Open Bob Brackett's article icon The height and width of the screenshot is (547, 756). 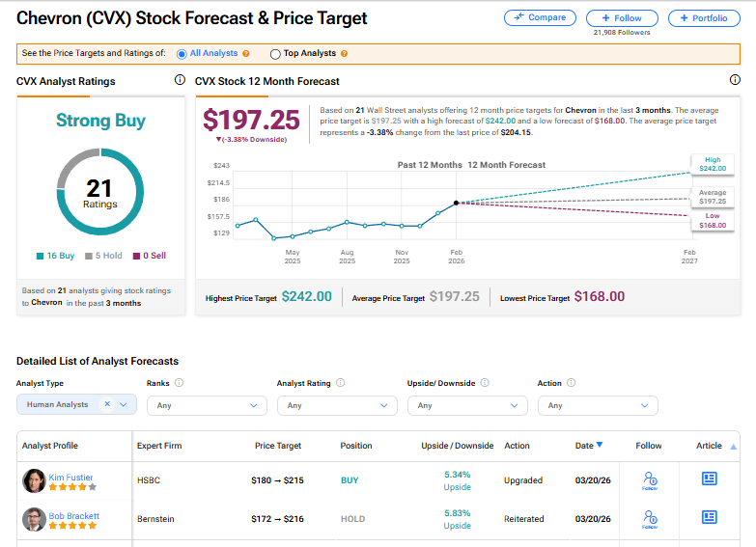709,517
